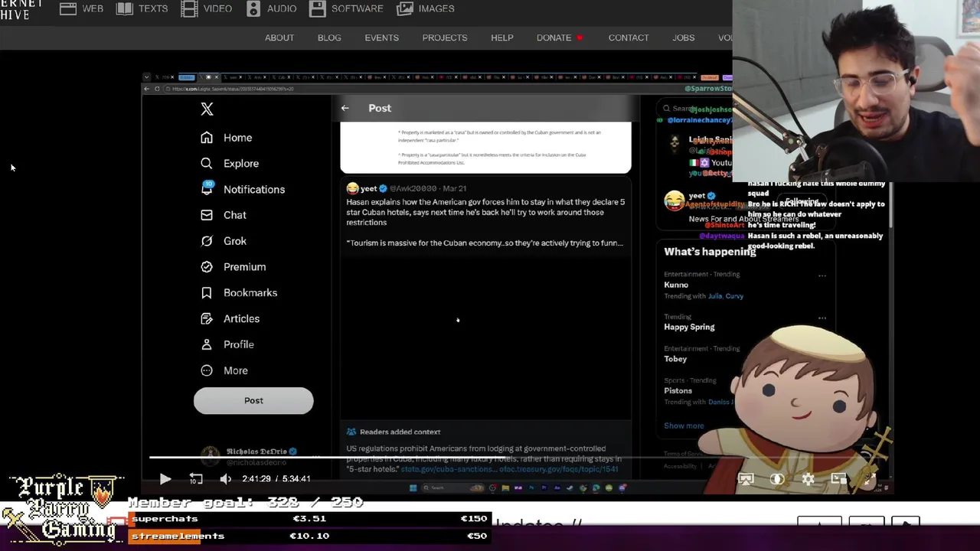Click the Happy Spring trending topic
The height and width of the screenshot is (551, 980).
click(x=689, y=327)
